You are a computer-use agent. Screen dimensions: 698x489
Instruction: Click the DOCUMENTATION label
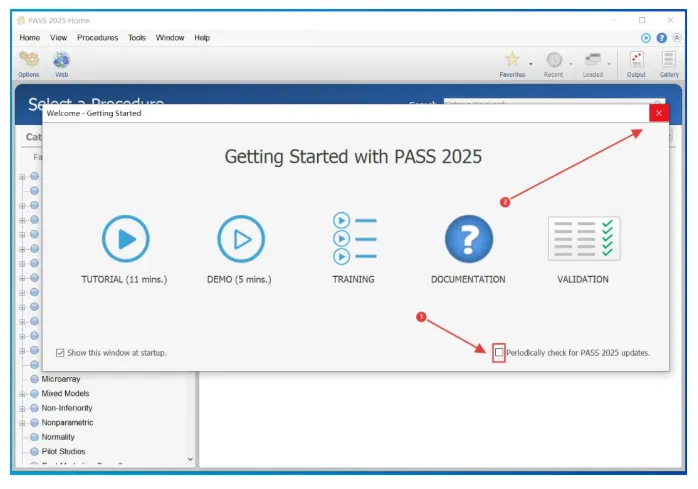(468, 279)
